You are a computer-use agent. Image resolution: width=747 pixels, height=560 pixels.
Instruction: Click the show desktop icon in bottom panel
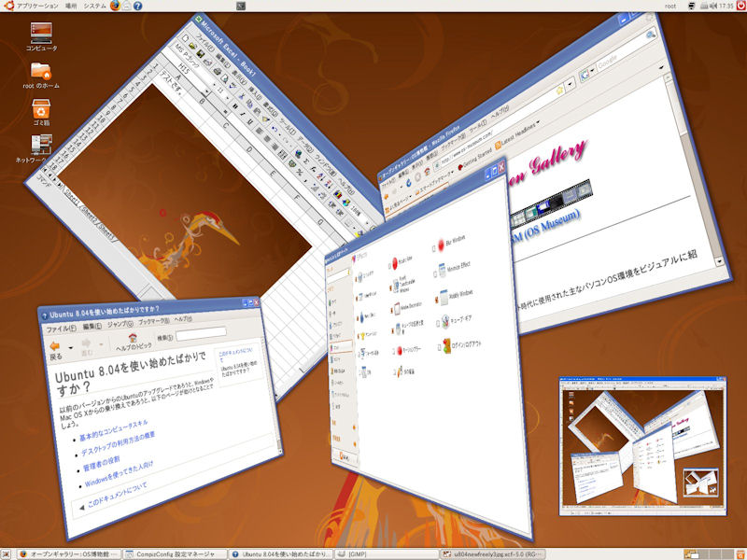(x=6, y=554)
